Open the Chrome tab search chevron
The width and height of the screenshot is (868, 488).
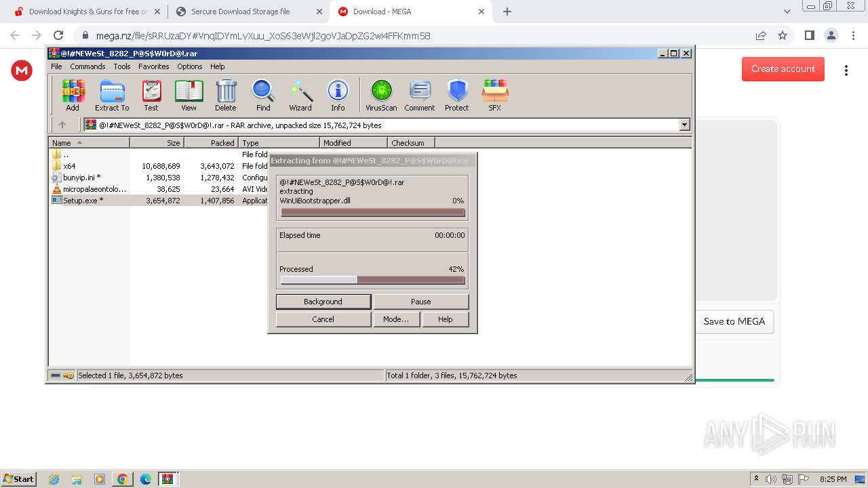click(787, 12)
